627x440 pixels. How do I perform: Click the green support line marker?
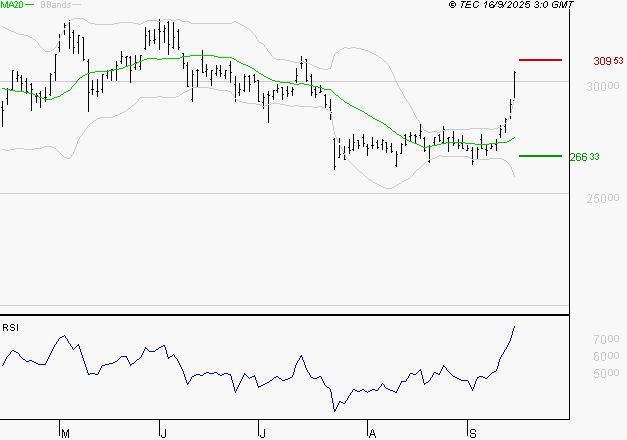point(540,156)
